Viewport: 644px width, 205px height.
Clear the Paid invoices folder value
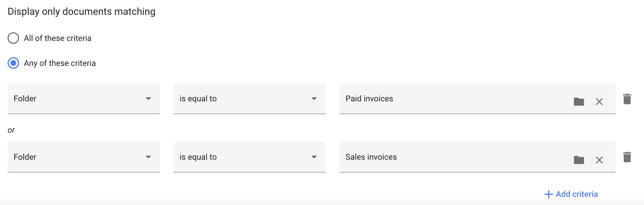point(599,102)
